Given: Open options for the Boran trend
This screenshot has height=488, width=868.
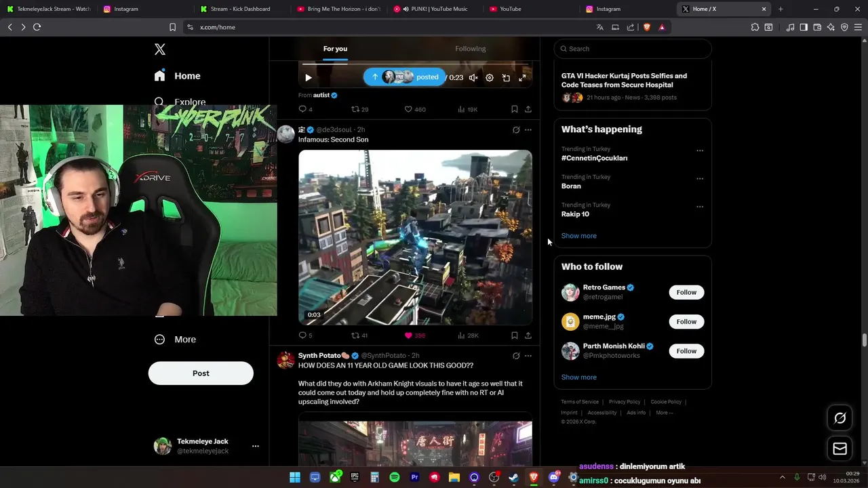Looking at the screenshot, I should pos(700,179).
